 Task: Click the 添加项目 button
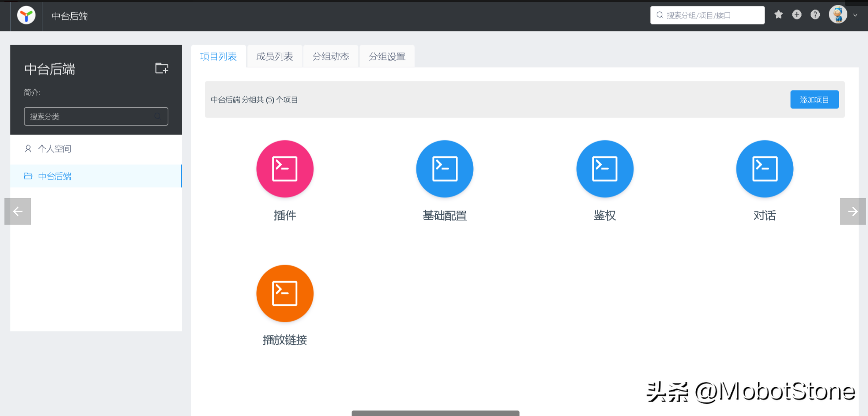[x=815, y=99]
